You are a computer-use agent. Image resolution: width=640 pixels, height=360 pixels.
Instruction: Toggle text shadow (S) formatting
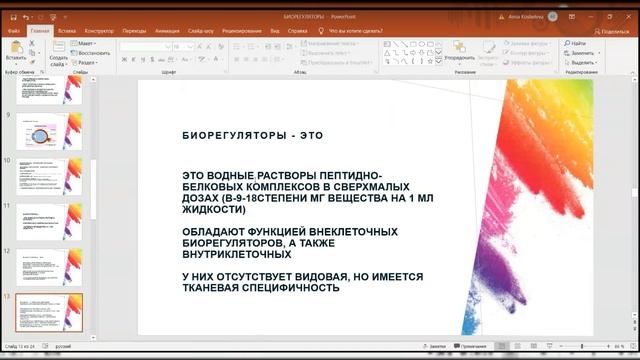pos(152,60)
